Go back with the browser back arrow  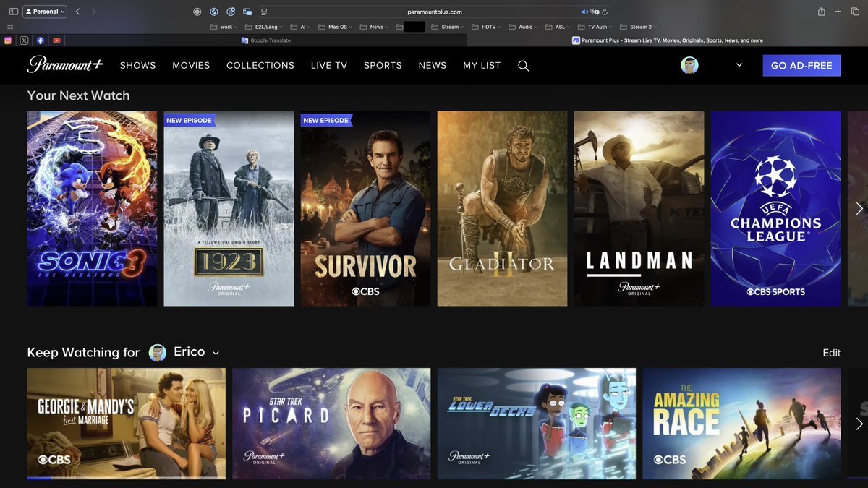point(78,12)
